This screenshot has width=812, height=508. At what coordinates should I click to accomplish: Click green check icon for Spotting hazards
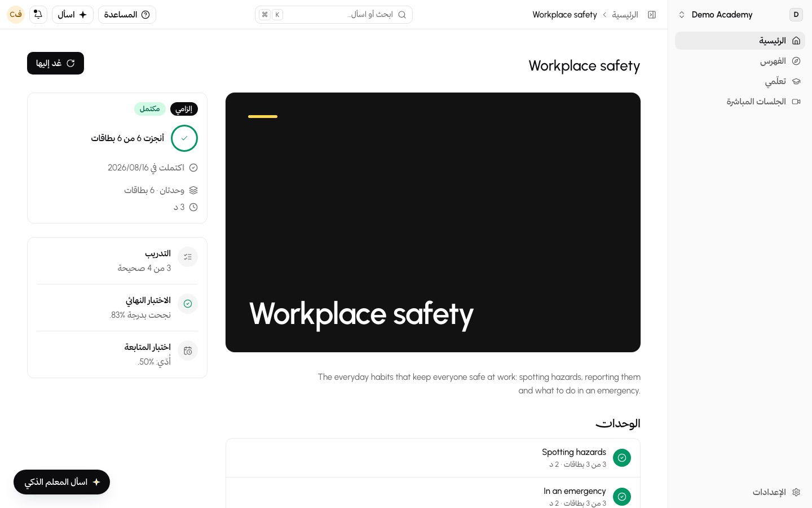[x=622, y=458]
